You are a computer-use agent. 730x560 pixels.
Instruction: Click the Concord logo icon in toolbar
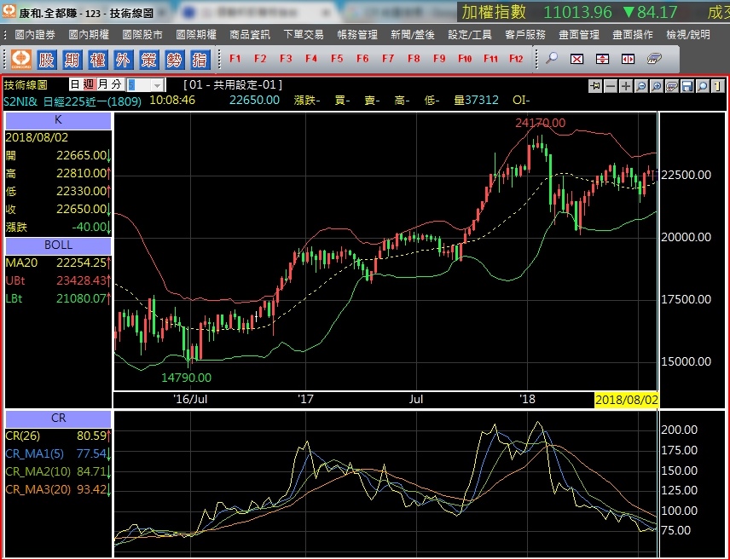(x=21, y=59)
